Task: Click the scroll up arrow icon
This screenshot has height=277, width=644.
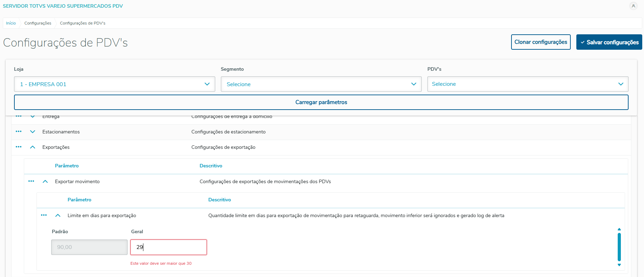Action: 619,229
